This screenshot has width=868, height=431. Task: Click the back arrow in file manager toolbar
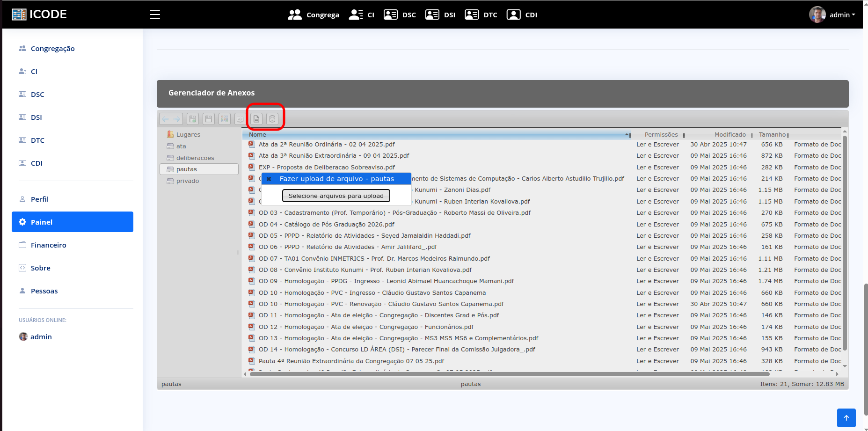(165, 119)
